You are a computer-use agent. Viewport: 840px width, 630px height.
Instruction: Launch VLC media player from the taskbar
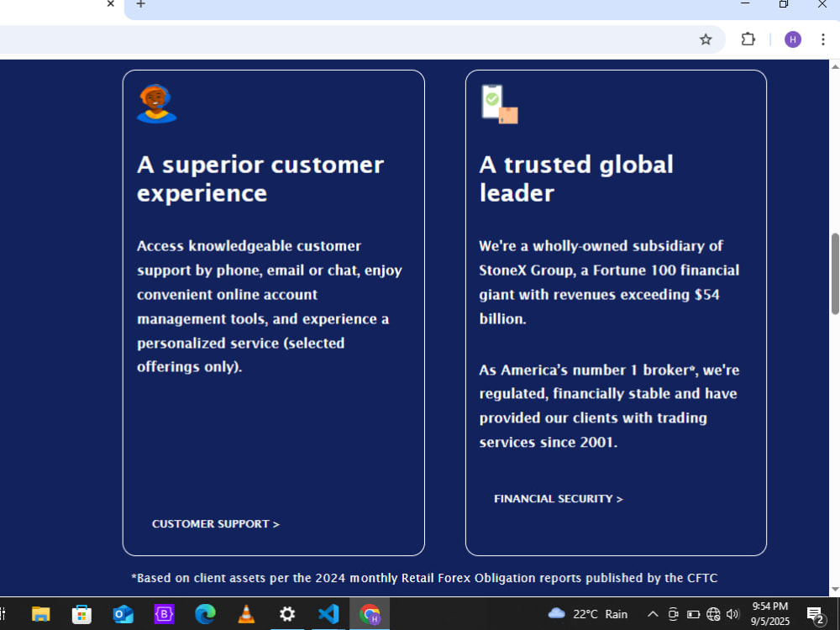click(x=245, y=614)
